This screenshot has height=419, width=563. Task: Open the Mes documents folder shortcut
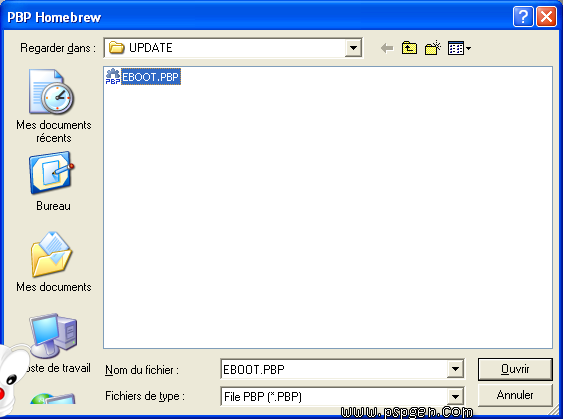pyautogui.click(x=53, y=262)
